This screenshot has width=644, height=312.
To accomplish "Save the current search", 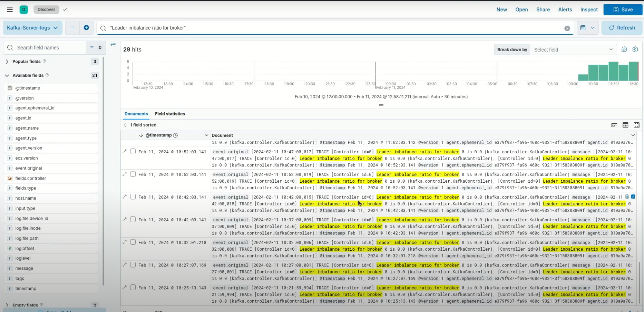I will click(622, 9).
